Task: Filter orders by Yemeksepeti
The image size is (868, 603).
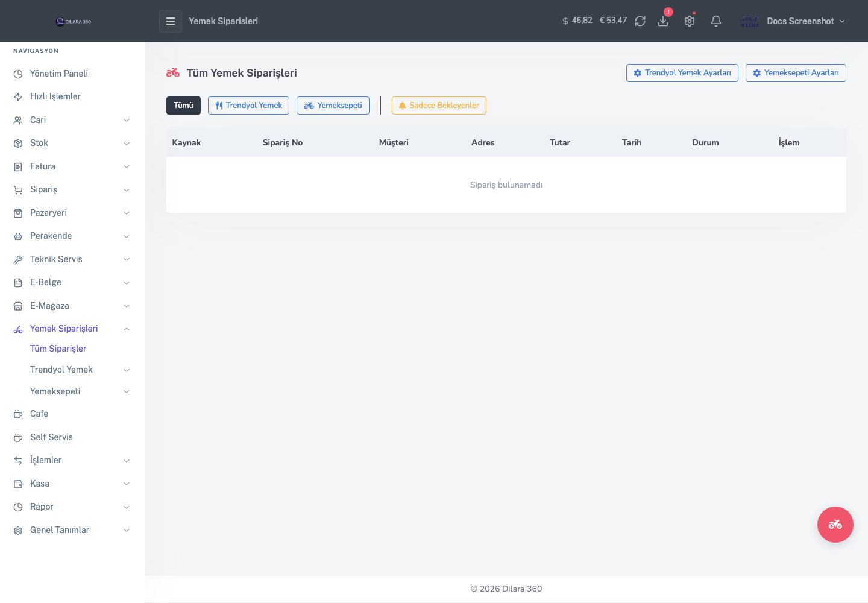Action: click(x=333, y=106)
